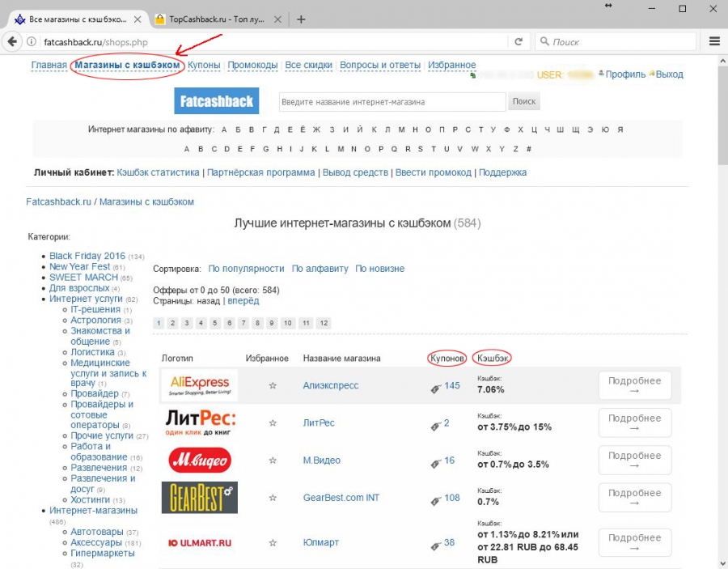
Task: Click Подробнее button for Алиэкспресс
Action: point(635,385)
